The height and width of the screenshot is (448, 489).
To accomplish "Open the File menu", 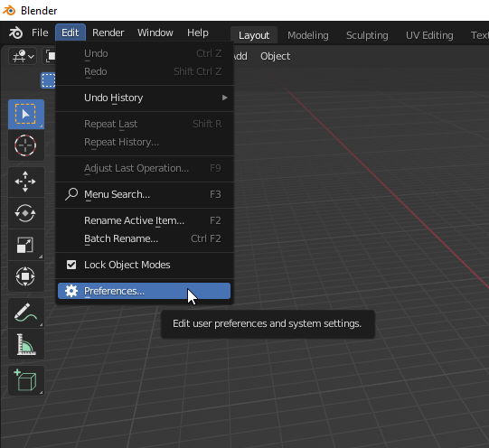I will click(x=40, y=33).
